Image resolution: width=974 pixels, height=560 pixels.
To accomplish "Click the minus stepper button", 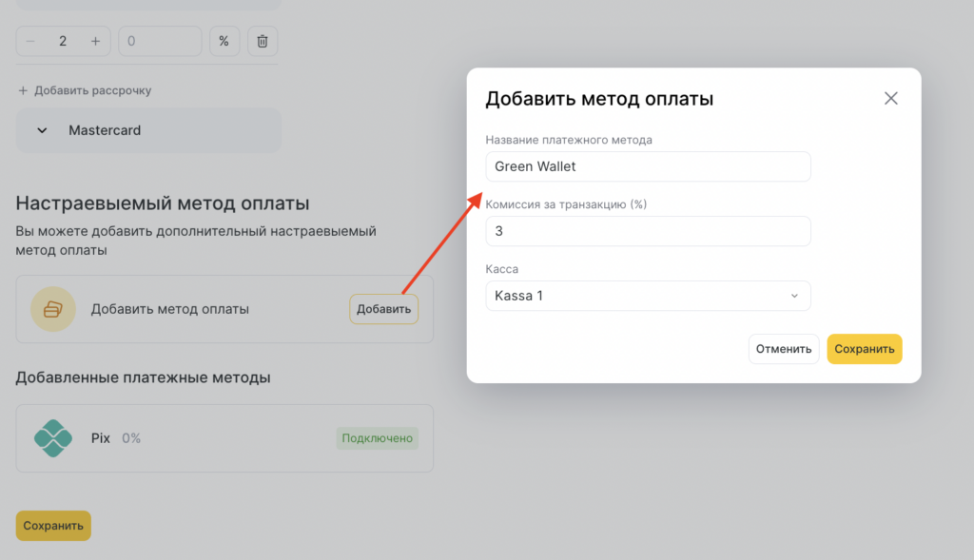I will [x=31, y=41].
